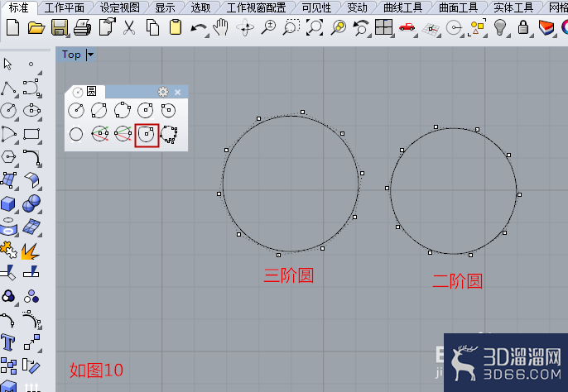
Task: Switch to the 可见性 tab
Action: [316, 7]
